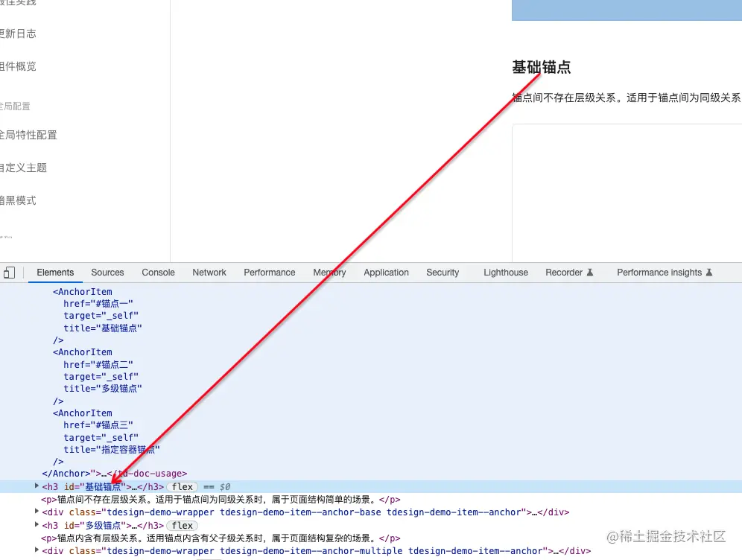Click the 基础锚点 page heading
This screenshot has width=742, height=560.
click(x=542, y=67)
